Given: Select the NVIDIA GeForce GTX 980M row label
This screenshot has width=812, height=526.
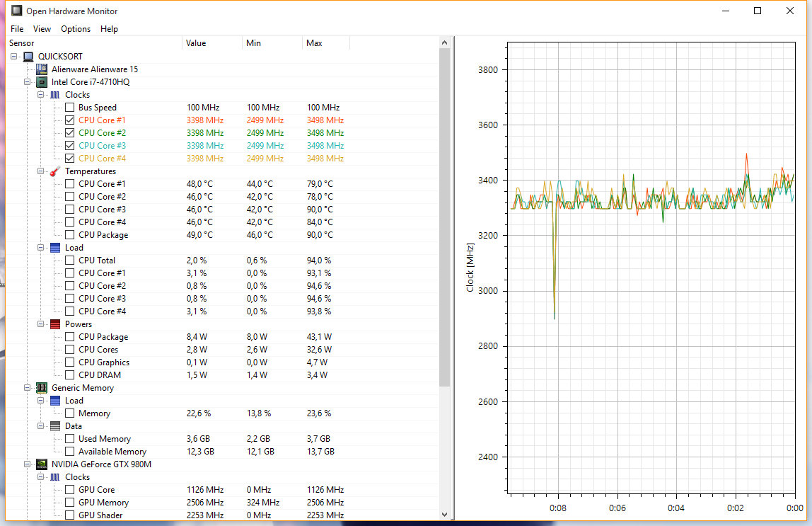Looking at the screenshot, I should pyautogui.click(x=102, y=464).
